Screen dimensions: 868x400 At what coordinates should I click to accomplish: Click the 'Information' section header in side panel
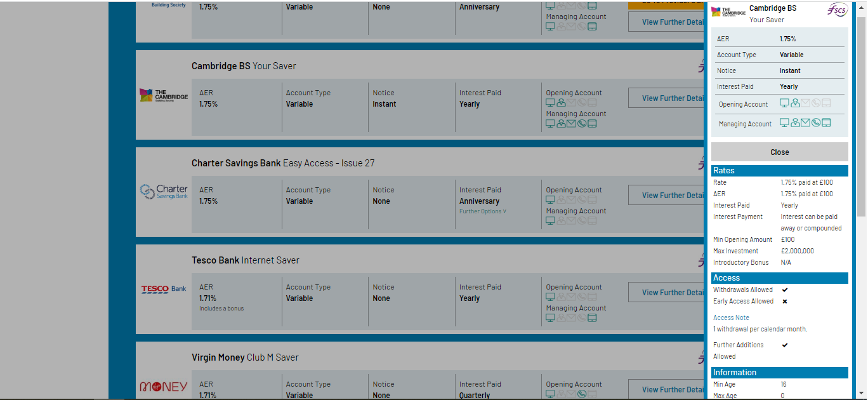point(780,373)
